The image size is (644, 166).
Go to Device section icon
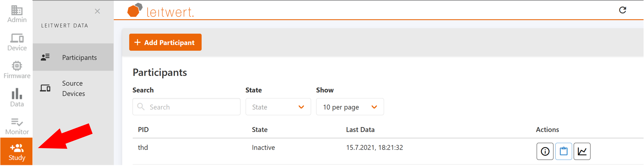coord(17,42)
